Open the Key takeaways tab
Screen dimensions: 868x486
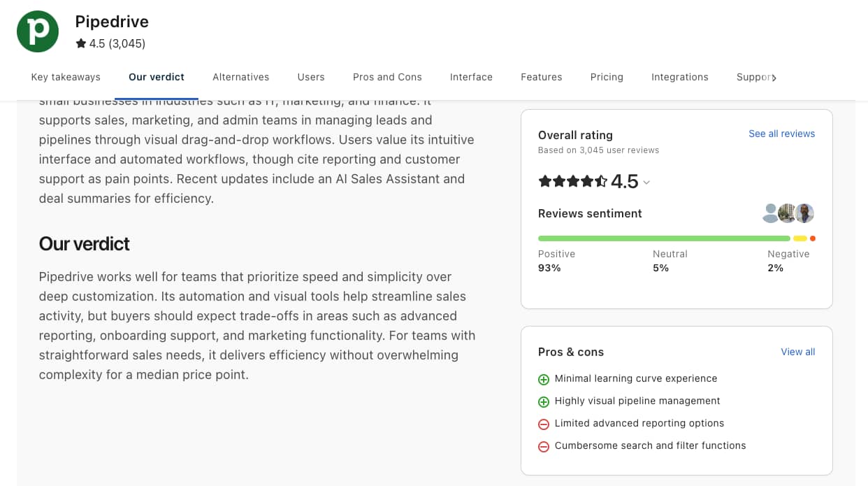click(66, 77)
